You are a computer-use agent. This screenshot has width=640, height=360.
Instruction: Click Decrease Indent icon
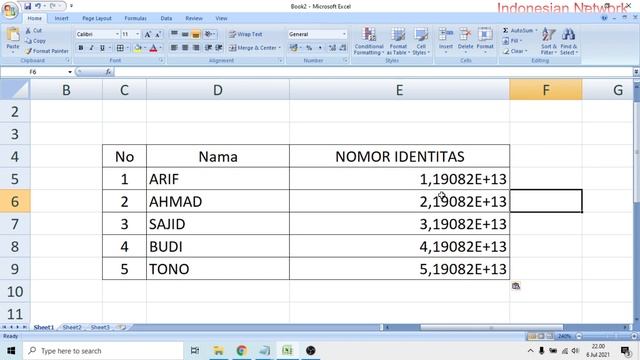tap(209, 48)
